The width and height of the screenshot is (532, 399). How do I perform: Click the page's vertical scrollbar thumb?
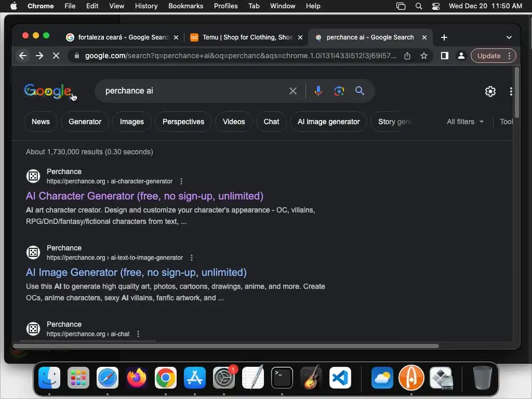tap(517, 92)
